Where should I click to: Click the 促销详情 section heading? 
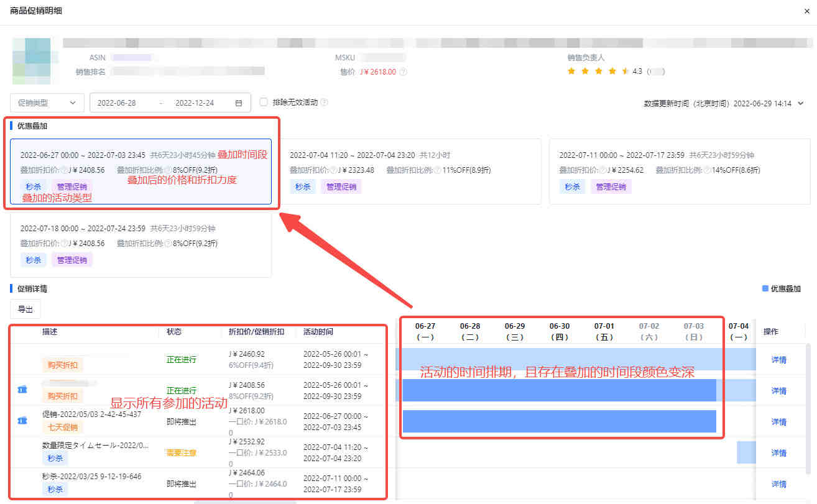click(x=32, y=289)
